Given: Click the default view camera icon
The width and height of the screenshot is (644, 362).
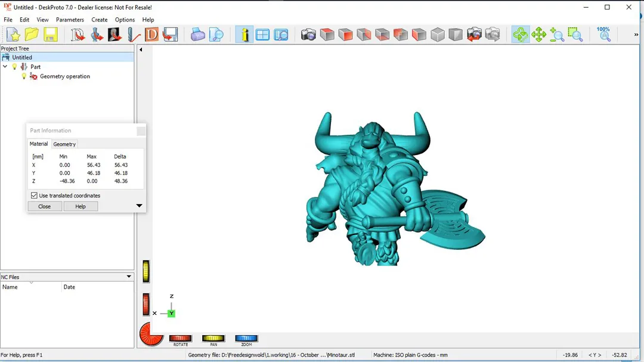Looking at the screenshot, I should [x=308, y=35].
